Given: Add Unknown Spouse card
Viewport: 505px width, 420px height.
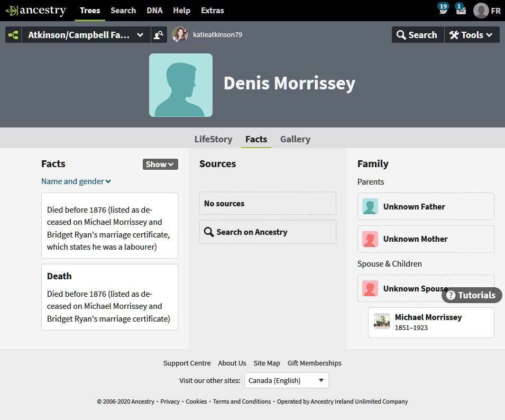Looking at the screenshot, I should click(x=426, y=288).
